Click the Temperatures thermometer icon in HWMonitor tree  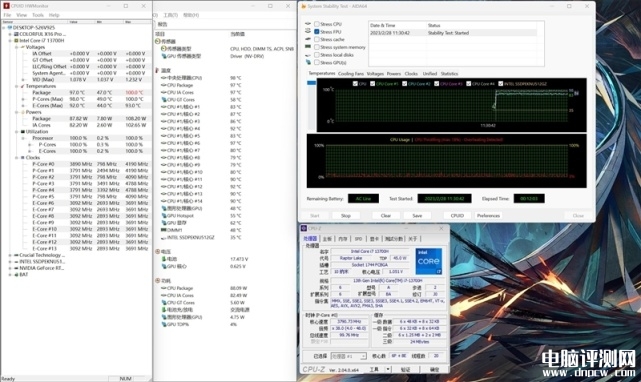(x=23, y=86)
